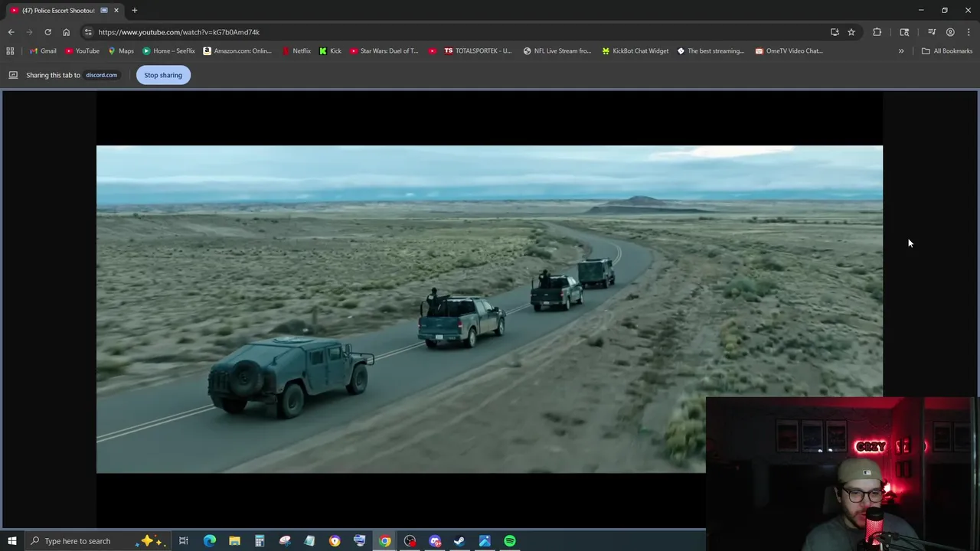Open Spotify from the taskbar
This screenshot has height=551, width=980.
510,541
